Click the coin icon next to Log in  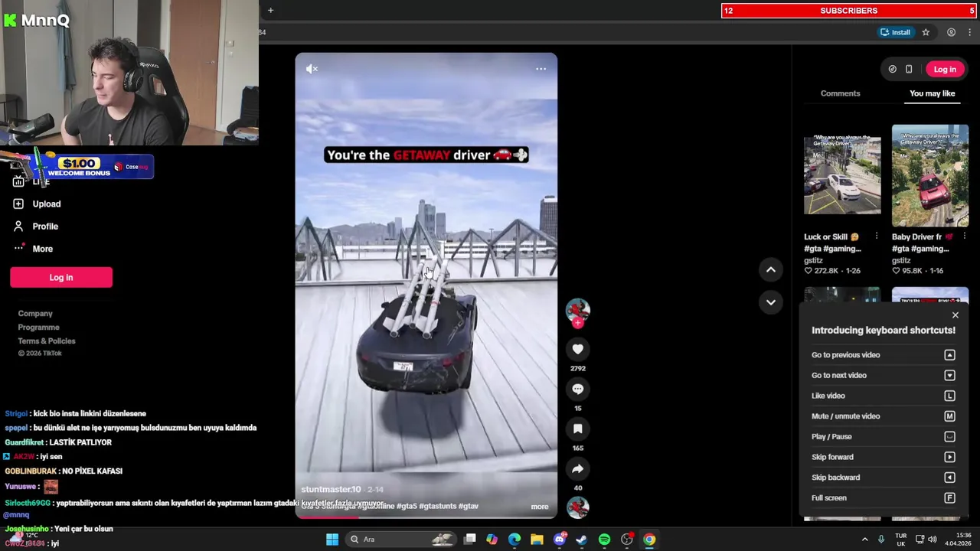(892, 69)
